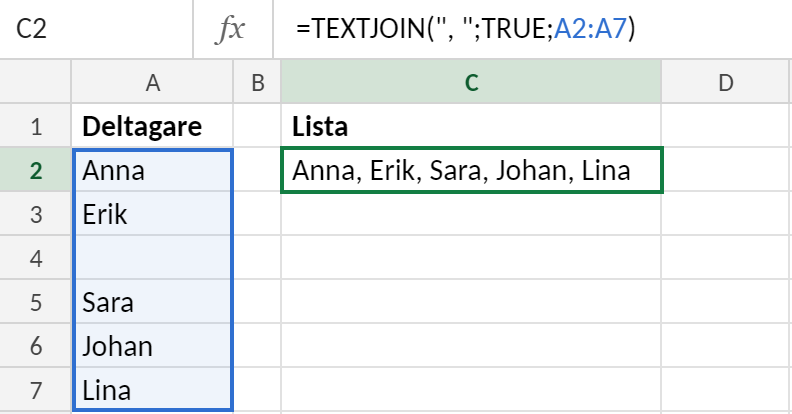The width and height of the screenshot is (792, 414).
Task: Select column D header
Action: point(726,82)
